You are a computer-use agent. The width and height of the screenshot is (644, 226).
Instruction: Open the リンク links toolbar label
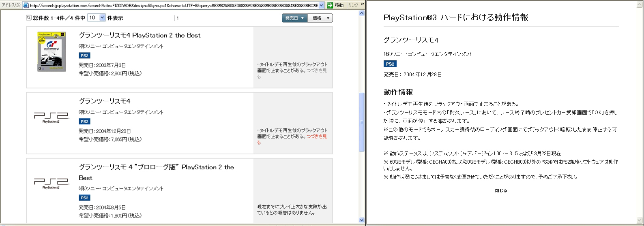click(x=353, y=5)
